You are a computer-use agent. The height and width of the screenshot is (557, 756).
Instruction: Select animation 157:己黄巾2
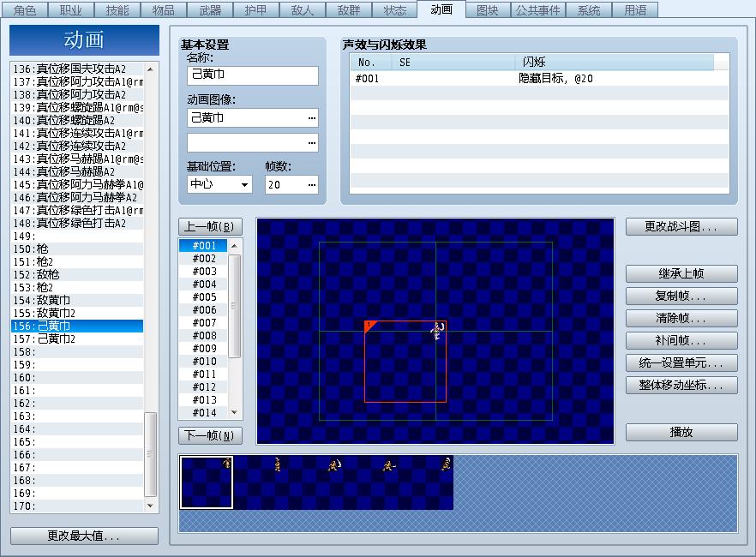pyautogui.click(x=77, y=338)
